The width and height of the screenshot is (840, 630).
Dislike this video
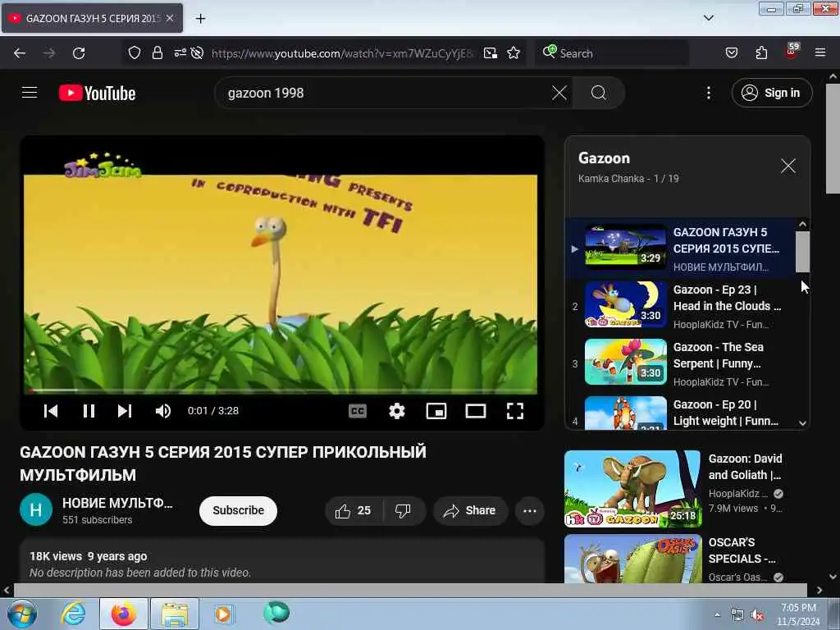[x=404, y=510]
